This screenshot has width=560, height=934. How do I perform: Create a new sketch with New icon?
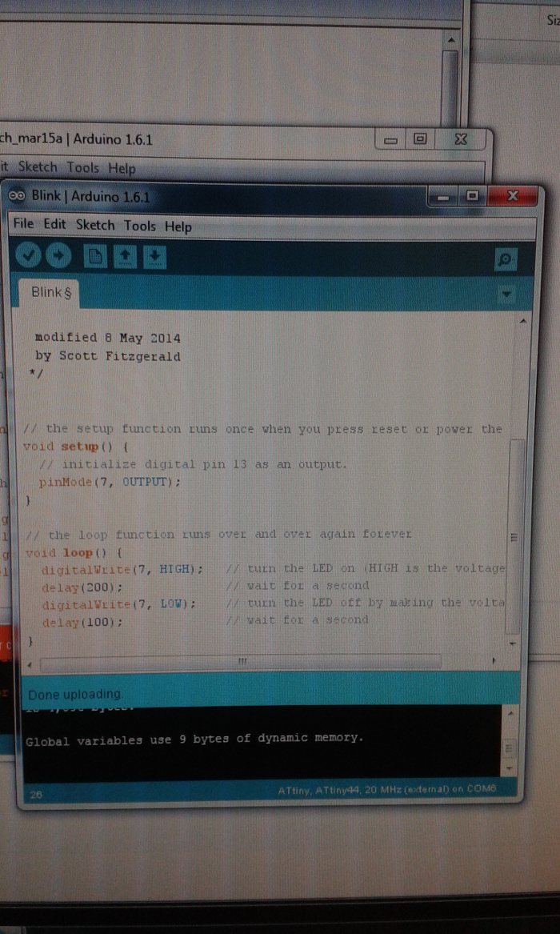(x=95, y=257)
